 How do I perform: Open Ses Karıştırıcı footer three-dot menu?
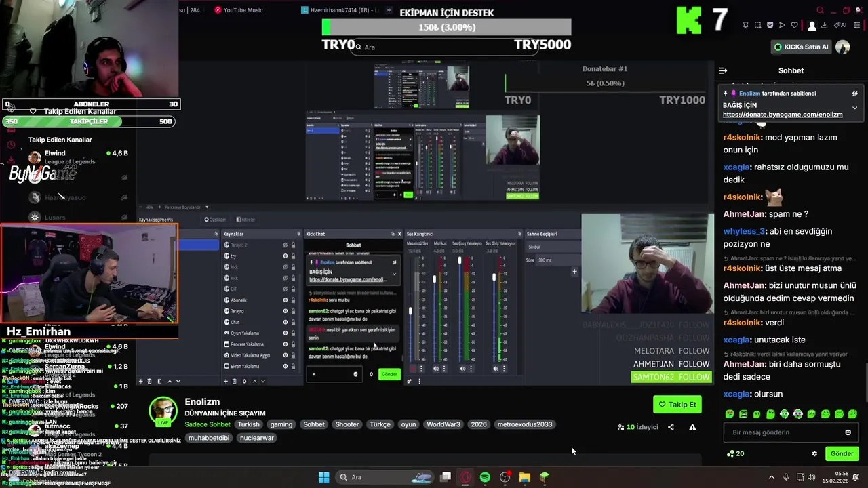[418, 381]
